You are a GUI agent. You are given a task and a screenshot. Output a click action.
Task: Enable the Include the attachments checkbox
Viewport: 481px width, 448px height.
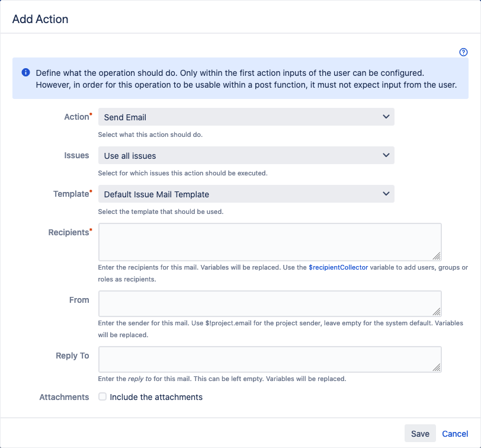pyautogui.click(x=102, y=396)
